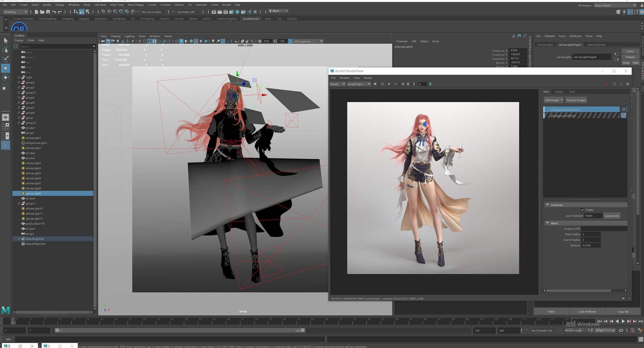This screenshot has height=348, width=644.
Task: Open Modeling menu set dropdown
Action: pyautogui.click(x=15, y=12)
